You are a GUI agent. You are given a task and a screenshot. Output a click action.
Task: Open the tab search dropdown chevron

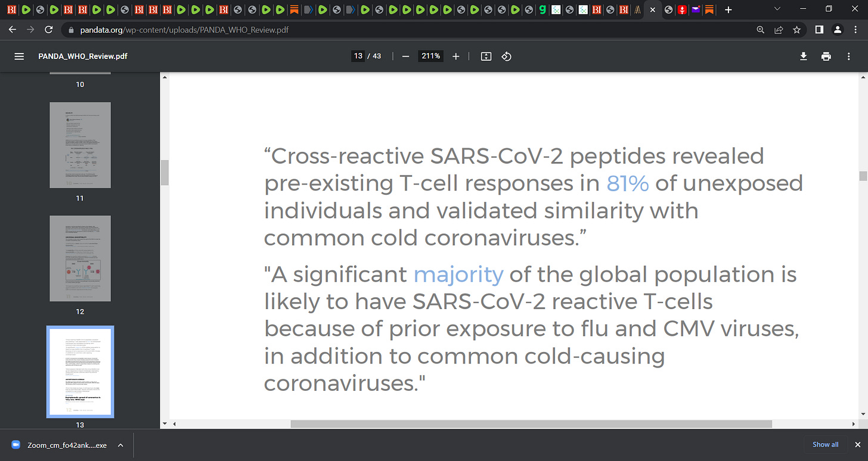[x=777, y=9]
